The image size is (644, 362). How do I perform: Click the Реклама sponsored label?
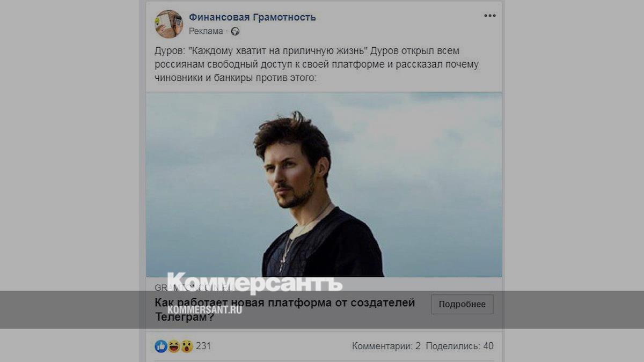coord(206,31)
